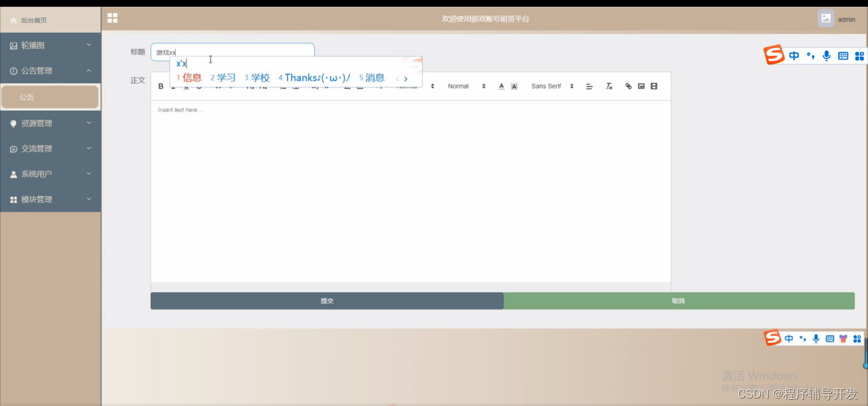Click the admin avatar image
Image resolution: width=868 pixels, height=406 pixels.
(826, 18)
